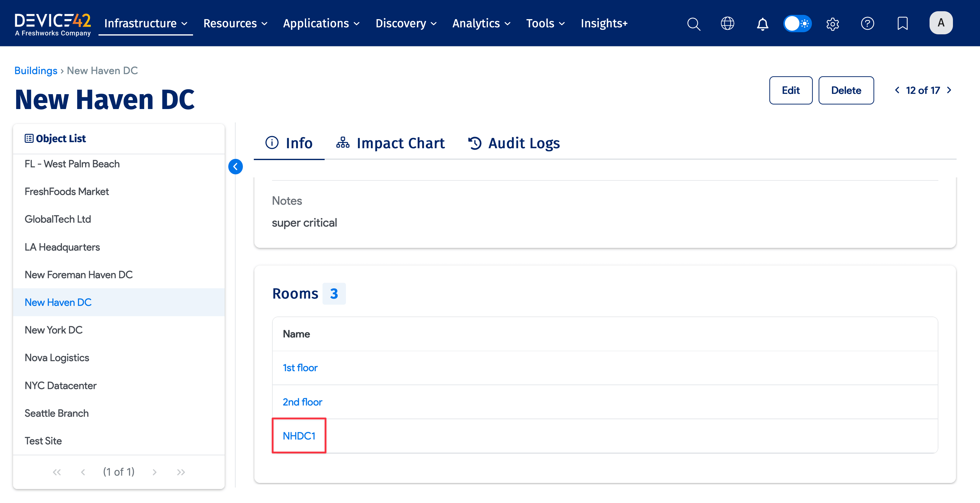Collapse the Object List side panel
The image size is (980, 503).
pyautogui.click(x=236, y=166)
